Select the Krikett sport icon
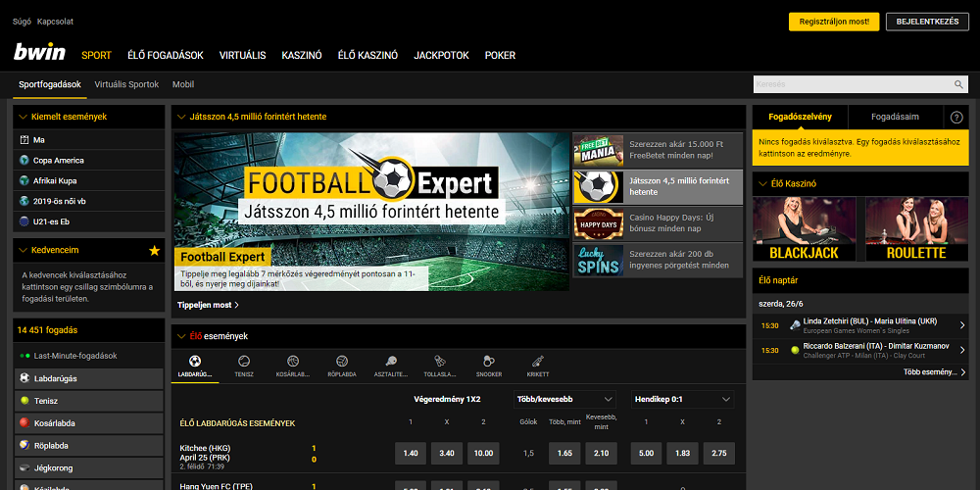This screenshot has width=980, height=490. click(x=537, y=365)
